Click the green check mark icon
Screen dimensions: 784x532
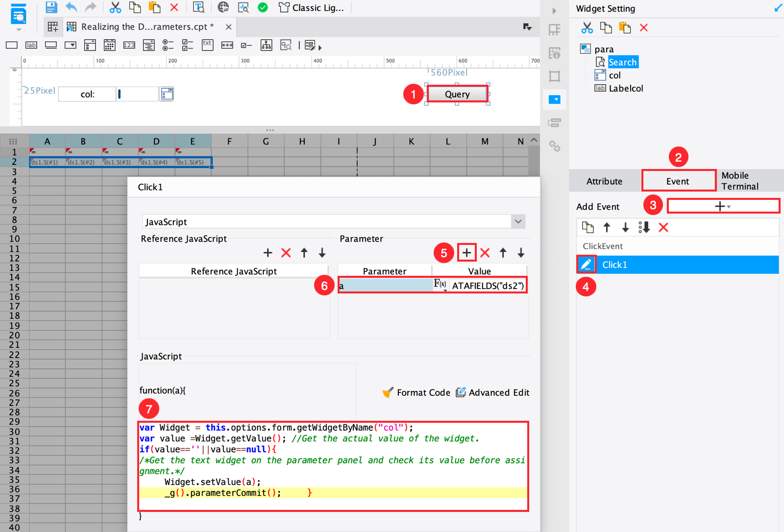[263, 7]
